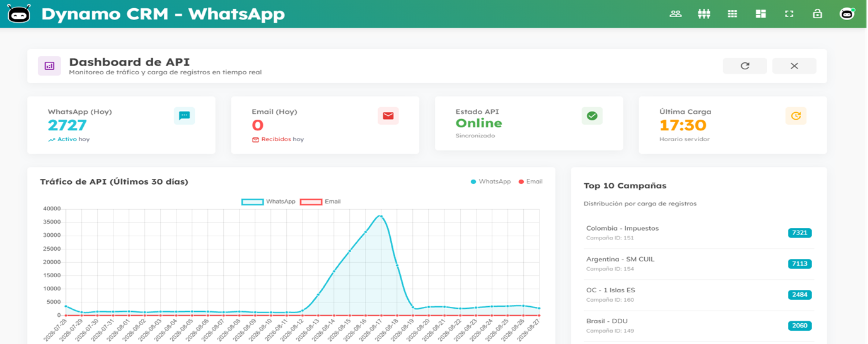Toggle WhatsApp series via rectangular chart legend box
This screenshot has height=344, width=868.
point(253,202)
